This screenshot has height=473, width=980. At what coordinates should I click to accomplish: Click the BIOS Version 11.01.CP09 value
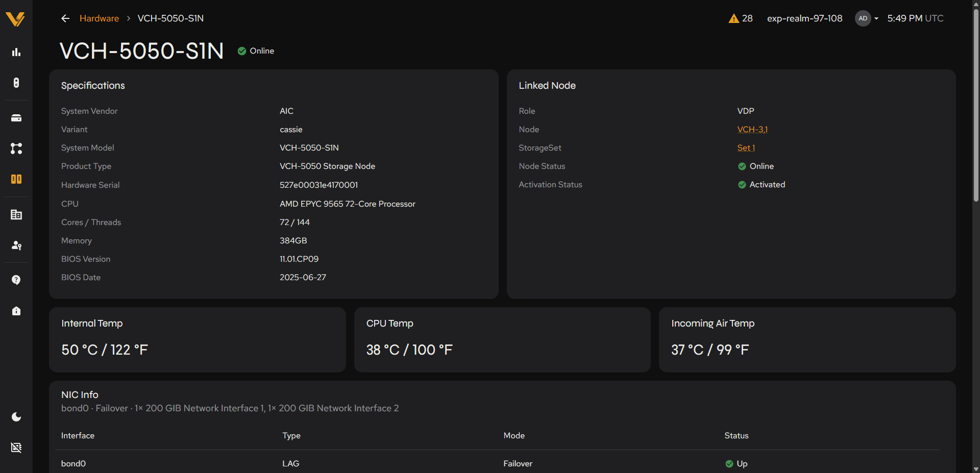299,259
